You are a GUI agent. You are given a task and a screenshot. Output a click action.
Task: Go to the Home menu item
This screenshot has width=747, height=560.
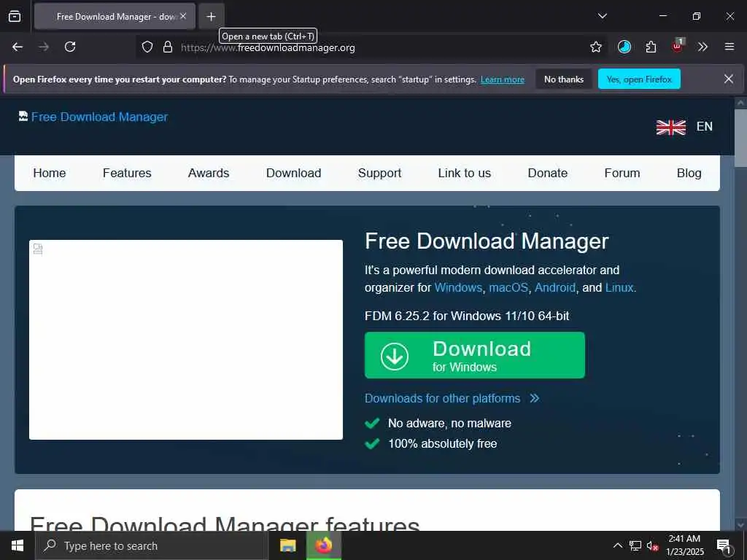click(x=50, y=173)
